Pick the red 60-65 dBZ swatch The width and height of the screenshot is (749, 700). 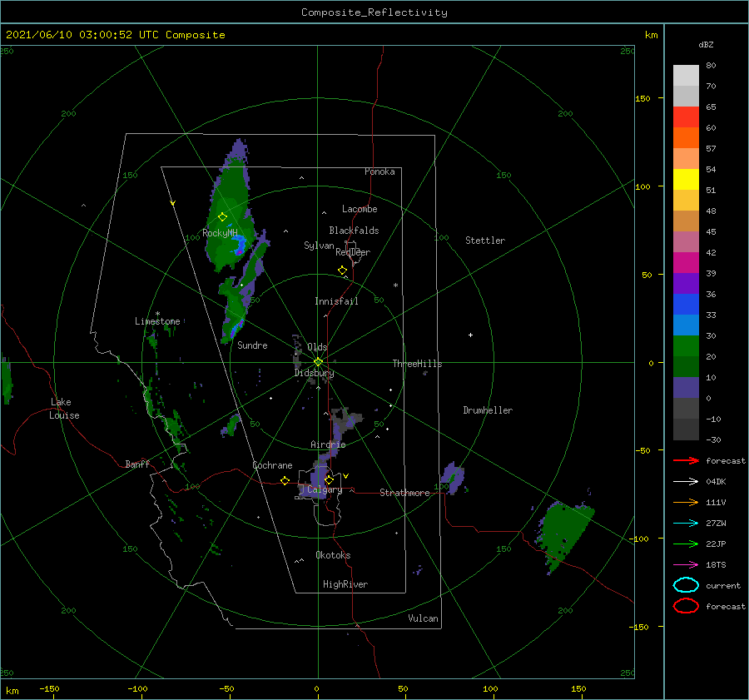[686, 117]
